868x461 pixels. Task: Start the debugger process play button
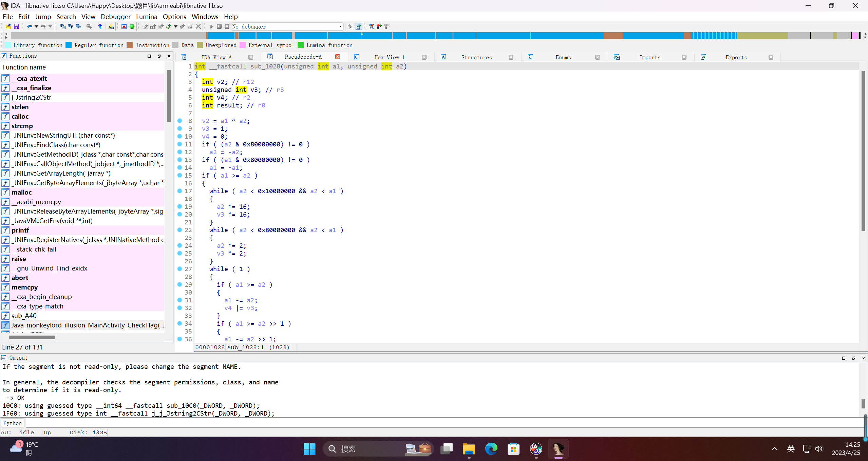point(211,26)
